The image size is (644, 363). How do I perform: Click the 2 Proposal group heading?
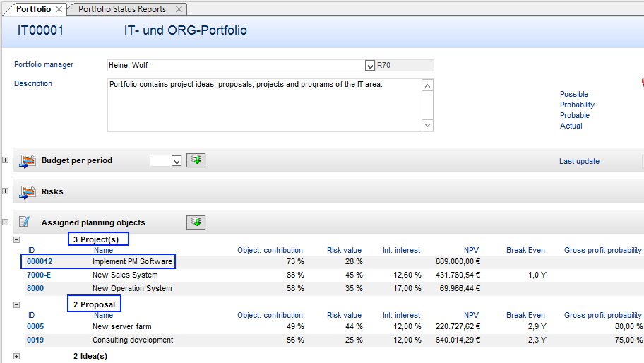[x=94, y=304]
